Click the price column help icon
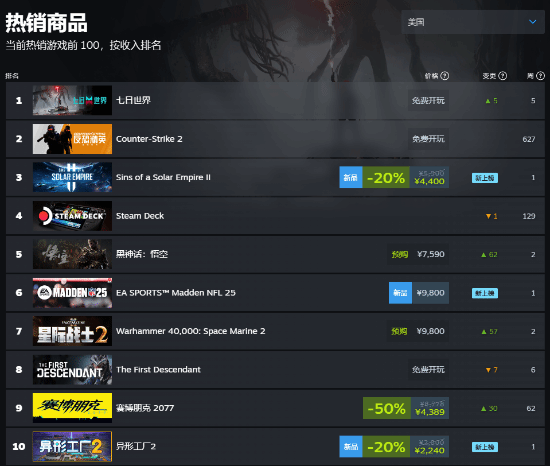 tap(444, 76)
